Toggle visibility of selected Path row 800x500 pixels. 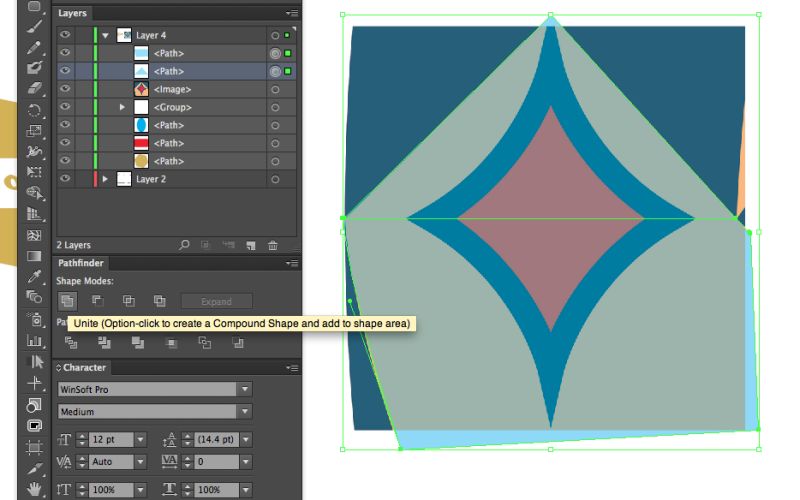pyautogui.click(x=65, y=70)
